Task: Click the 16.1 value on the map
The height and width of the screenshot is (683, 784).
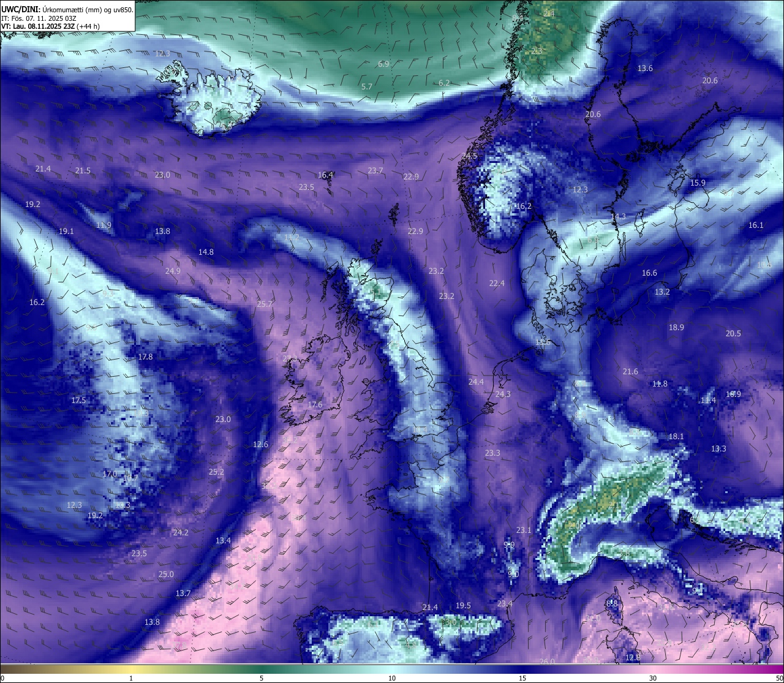Action: point(756,225)
